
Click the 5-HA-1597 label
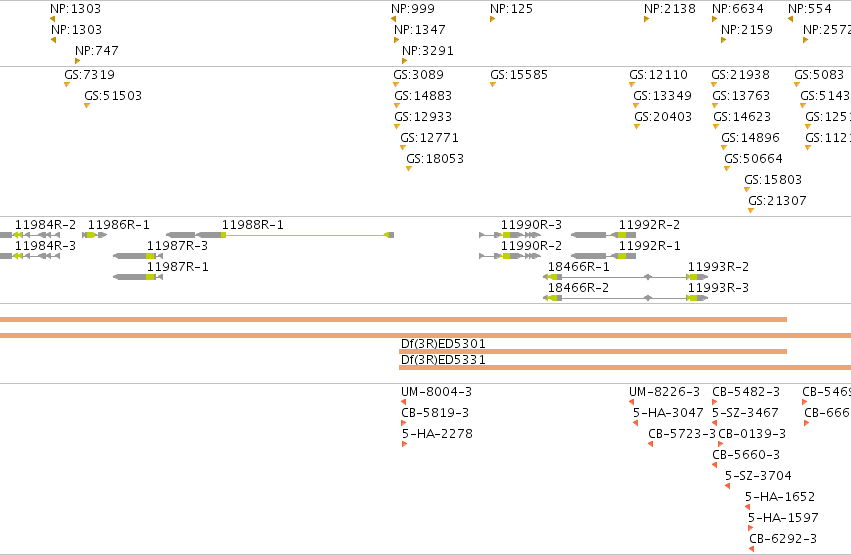(x=783, y=518)
